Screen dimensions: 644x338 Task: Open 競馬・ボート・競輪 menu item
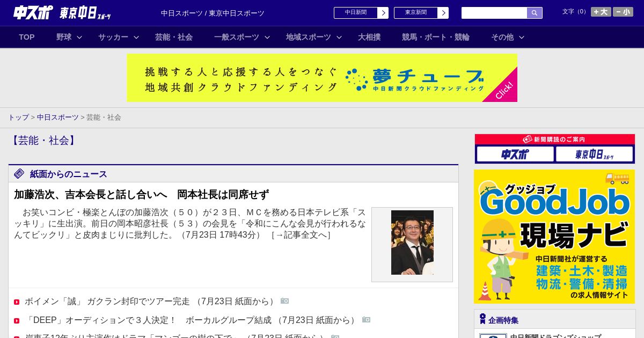[436, 37]
